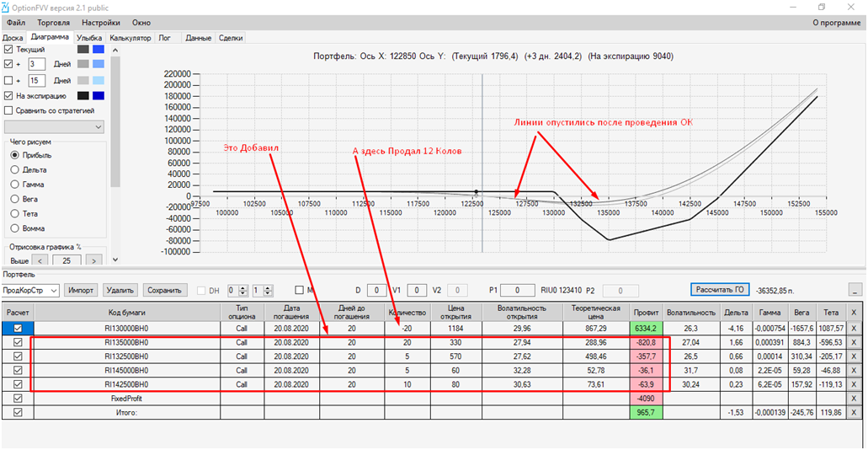Click the 'Импорт' button
This screenshot has width=868, height=450.
point(81,289)
